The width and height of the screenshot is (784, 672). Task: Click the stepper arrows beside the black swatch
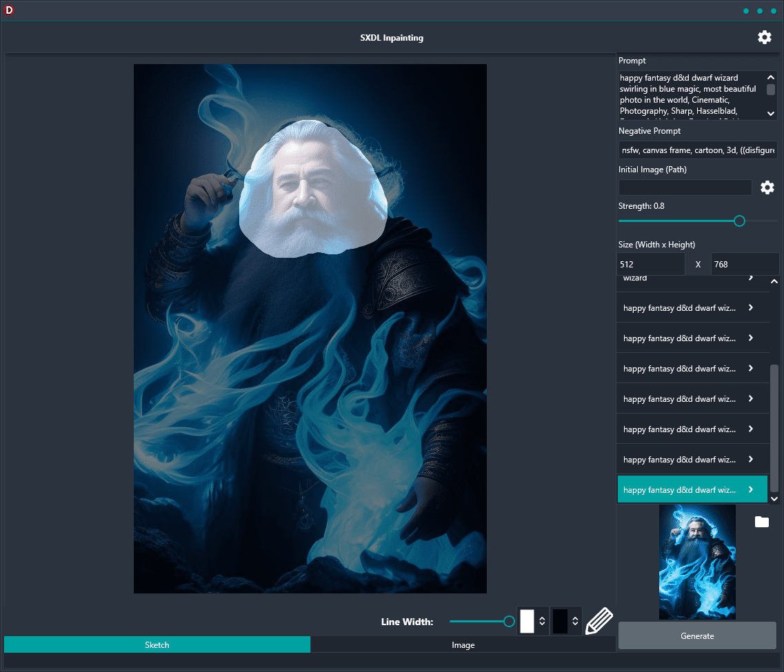point(575,621)
